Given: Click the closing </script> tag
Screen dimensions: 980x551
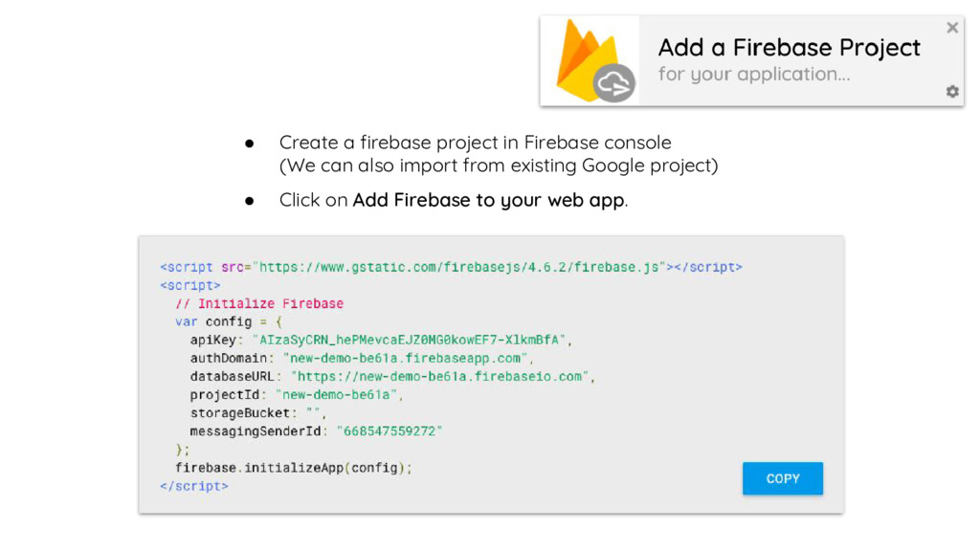Looking at the screenshot, I should [193, 486].
